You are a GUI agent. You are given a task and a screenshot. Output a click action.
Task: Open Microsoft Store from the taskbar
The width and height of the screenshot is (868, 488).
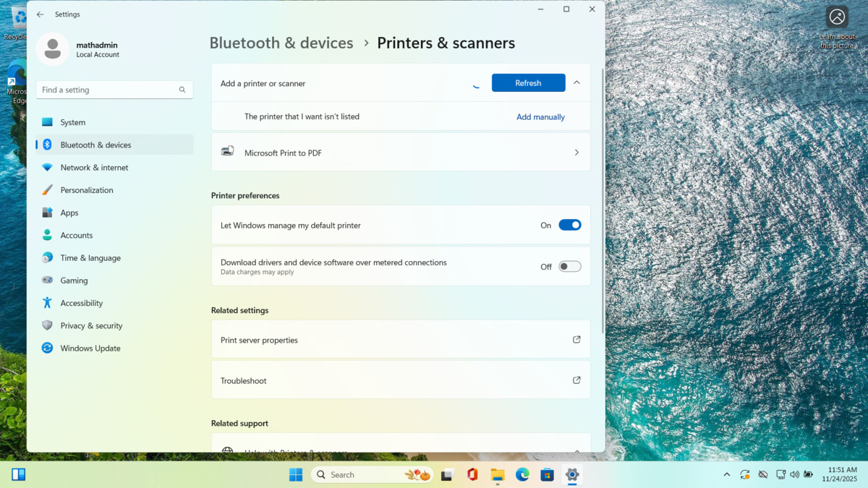click(x=548, y=475)
